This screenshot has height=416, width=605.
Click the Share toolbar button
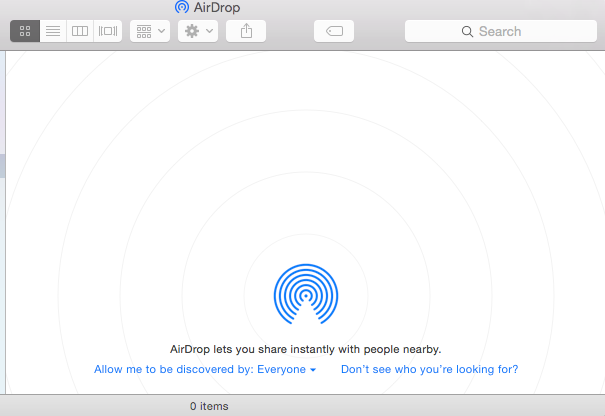click(x=246, y=31)
